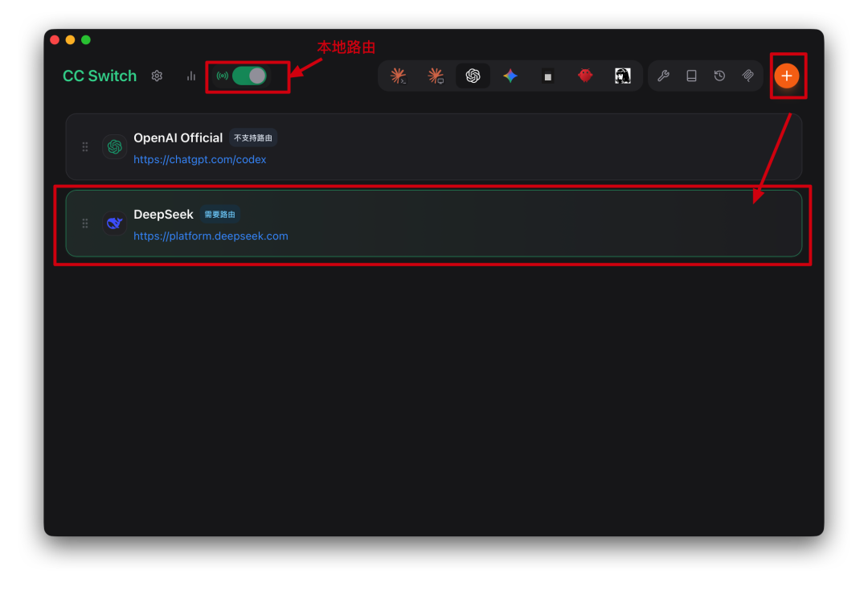Click the OpenAI Official provider logo
The width and height of the screenshot is (868, 595).
[x=115, y=147]
